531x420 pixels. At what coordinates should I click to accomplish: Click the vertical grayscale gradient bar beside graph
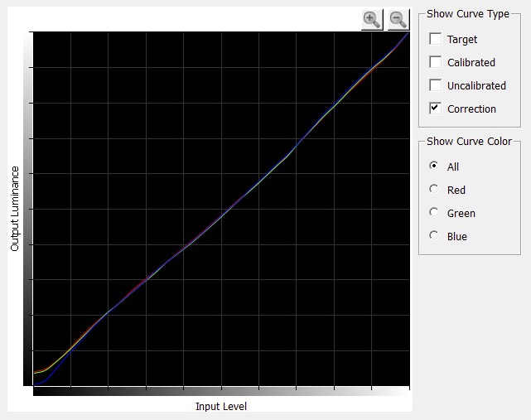28,208
